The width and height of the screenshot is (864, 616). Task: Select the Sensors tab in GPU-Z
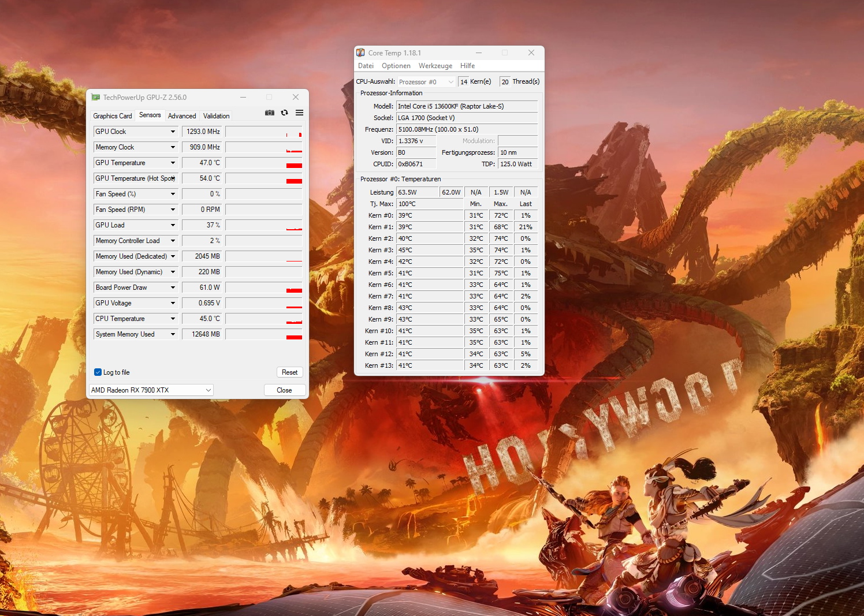[150, 115]
